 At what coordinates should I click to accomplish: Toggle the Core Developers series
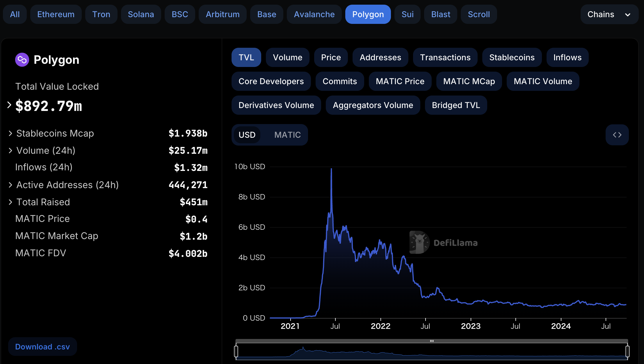271,81
